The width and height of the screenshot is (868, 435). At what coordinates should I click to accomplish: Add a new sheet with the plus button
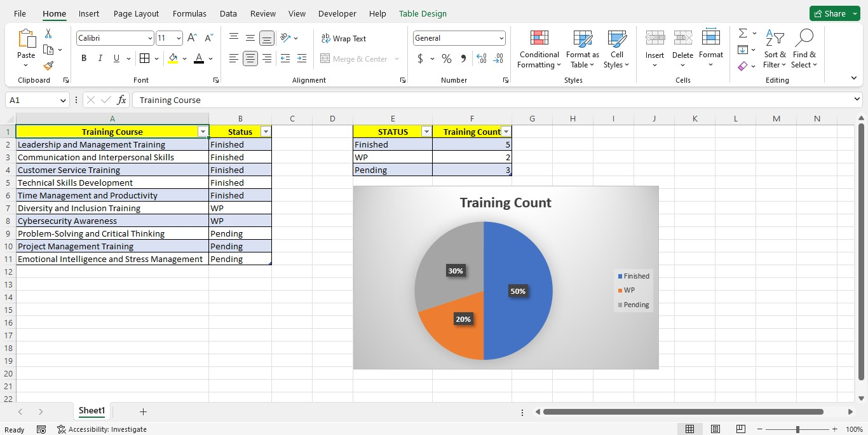pos(143,411)
